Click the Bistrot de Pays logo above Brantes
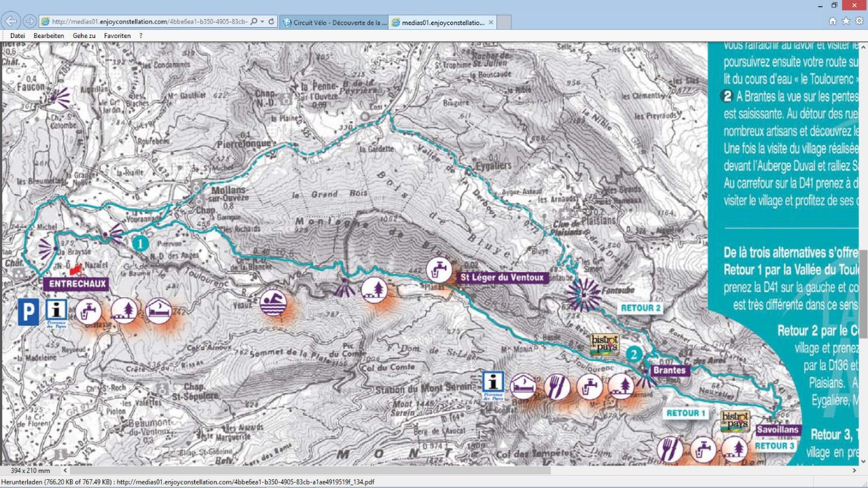 (x=605, y=345)
